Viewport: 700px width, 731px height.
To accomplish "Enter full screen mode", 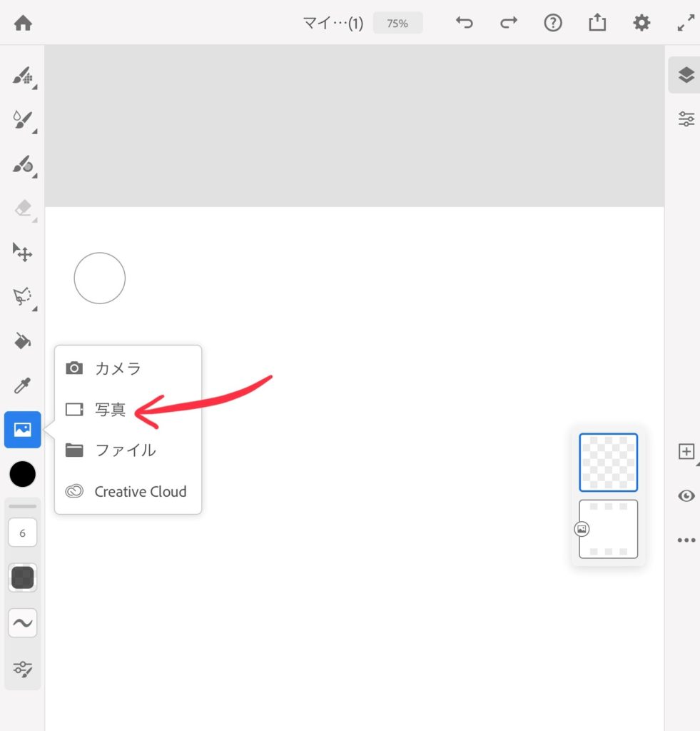I will pyautogui.click(x=686, y=22).
